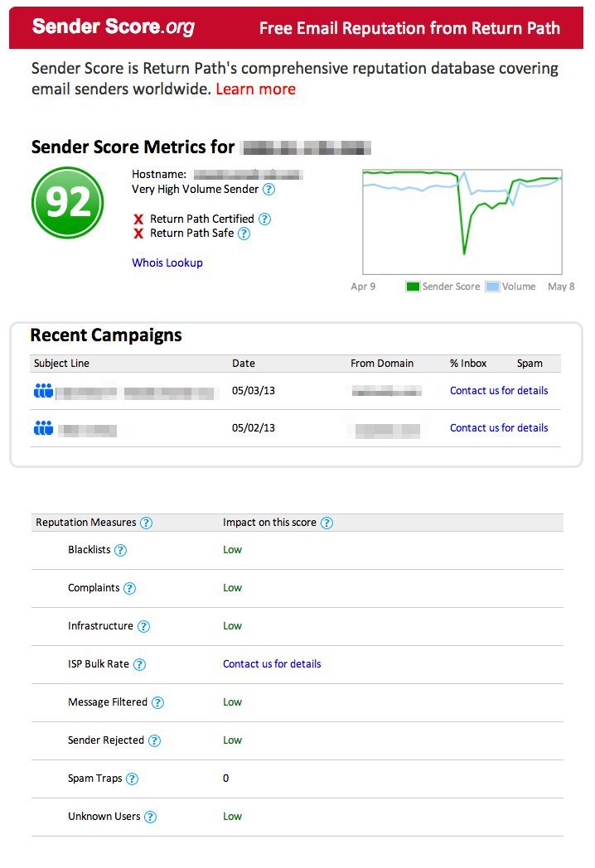Click the green Sender Score legend swatch
Screen dimensions: 595x868
(413, 287)
